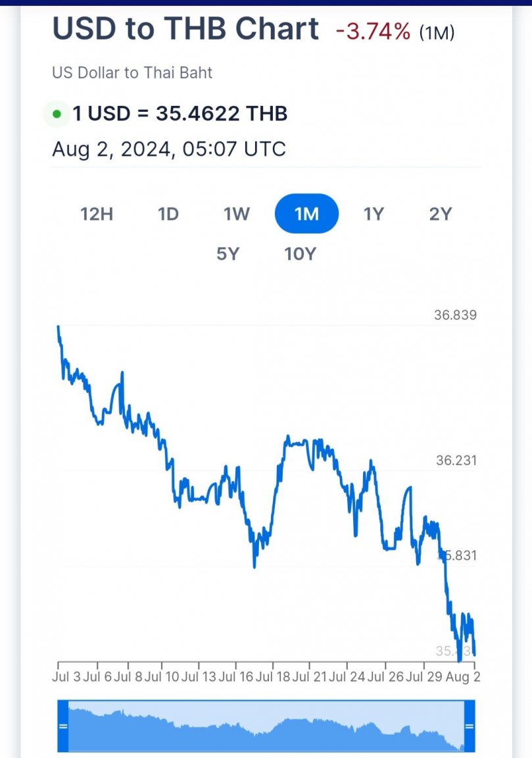Switch to 5Y chart view
Screen dimensions: 532x758
click(x=228, y=253)
